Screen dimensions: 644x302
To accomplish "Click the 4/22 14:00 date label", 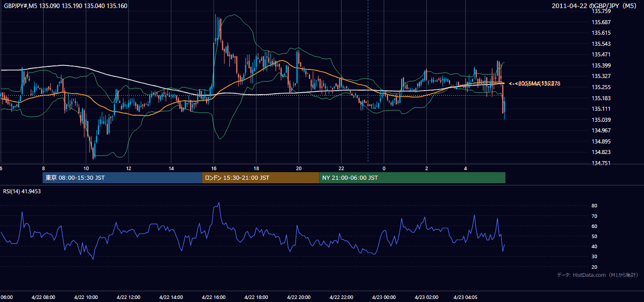I will (171, 297).
